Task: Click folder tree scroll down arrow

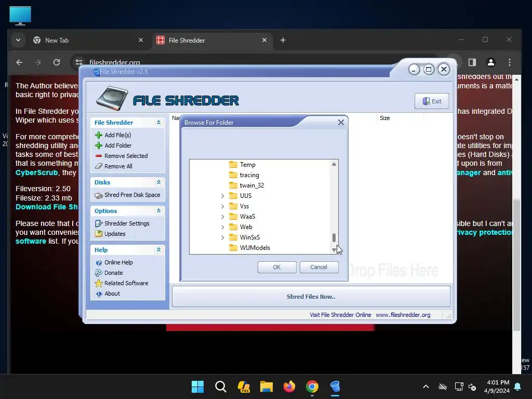Action: (x=334, y=250)
